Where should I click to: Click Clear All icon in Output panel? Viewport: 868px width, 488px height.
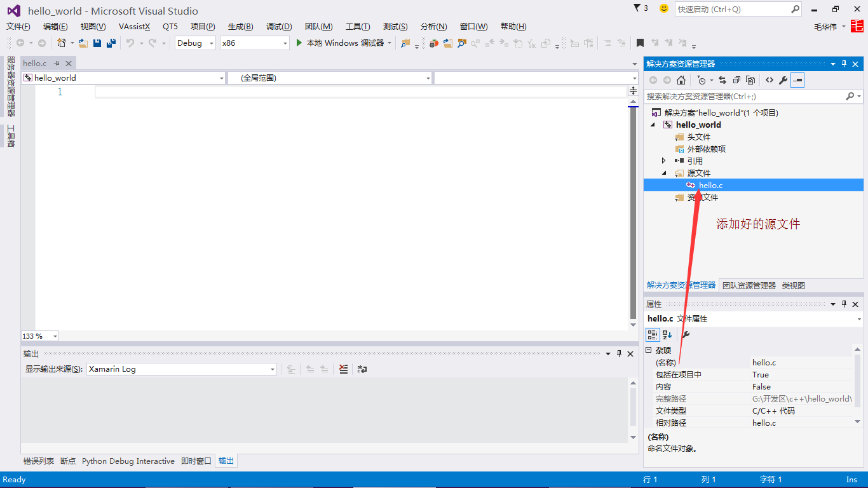click(x=343, y=369)
